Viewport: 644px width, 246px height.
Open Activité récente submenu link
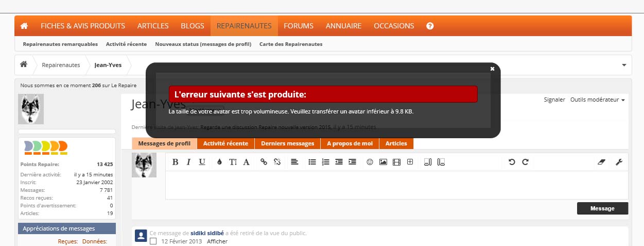(x=126, y=44)
